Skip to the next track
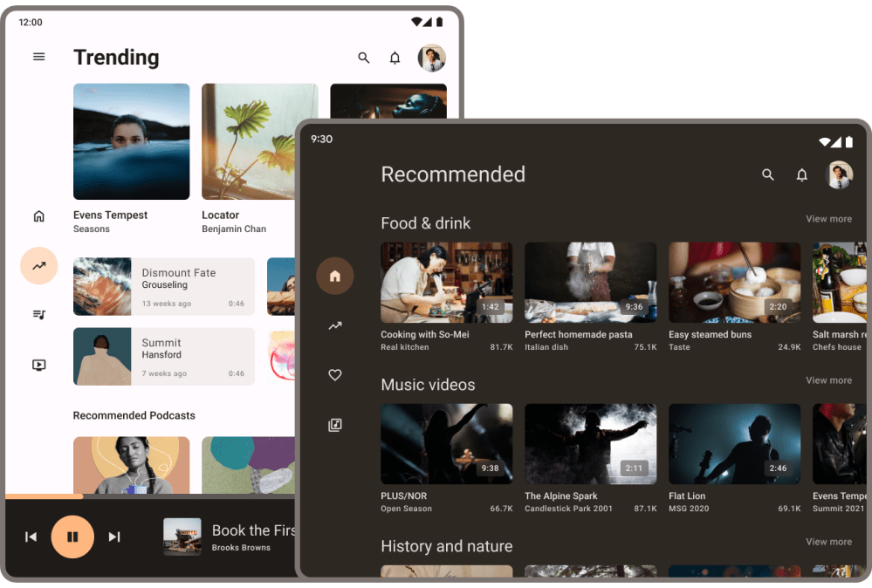This screenshot has height=588, width=872. 114,537
